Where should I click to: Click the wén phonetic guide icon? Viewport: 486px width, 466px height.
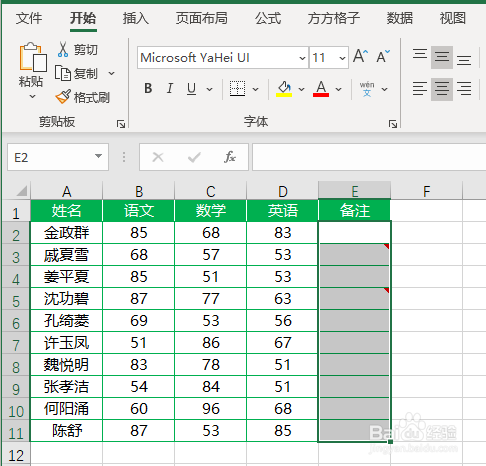click(367, 89)
